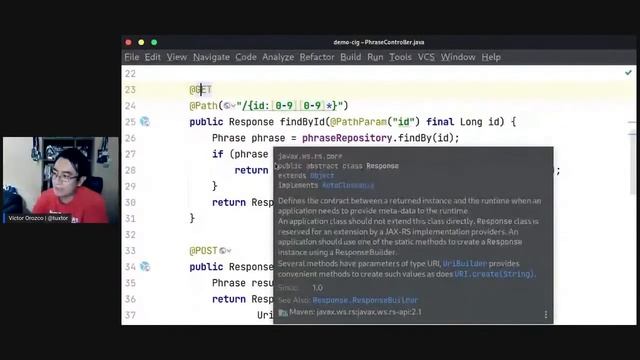Click the green maximize window button
Screen dimensions: 640x360
[154, 42]
